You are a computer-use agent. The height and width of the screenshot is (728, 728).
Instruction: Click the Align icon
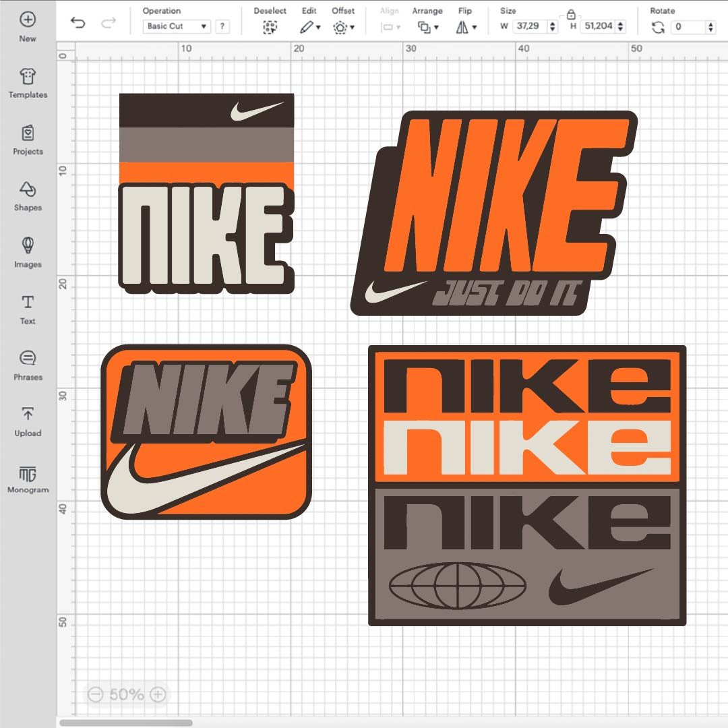[387, 28]
